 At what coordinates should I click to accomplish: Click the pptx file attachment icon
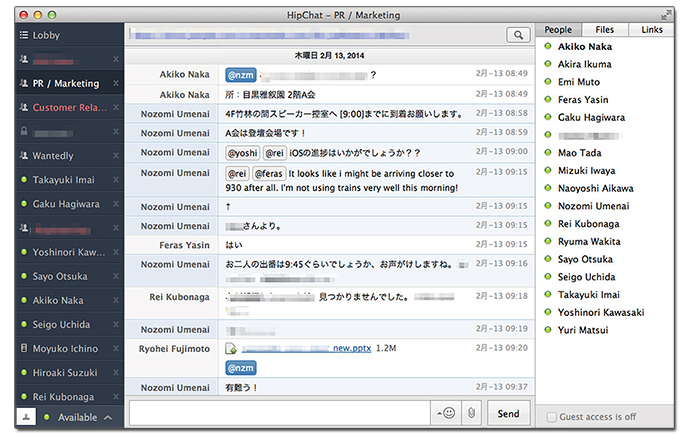(x=231, y=348)
